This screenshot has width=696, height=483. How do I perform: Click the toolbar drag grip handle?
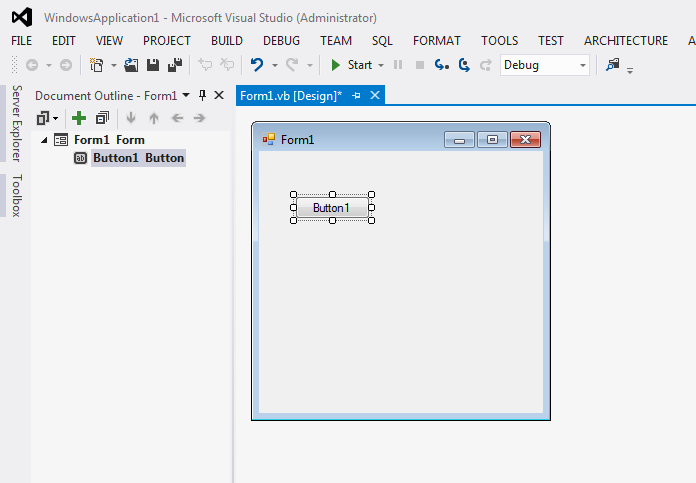tap(14, 65)
